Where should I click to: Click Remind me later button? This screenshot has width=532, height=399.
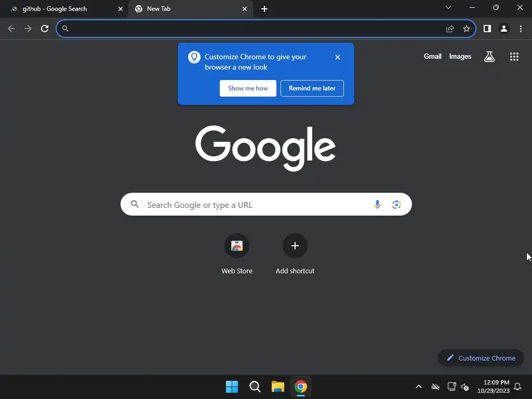312,88
